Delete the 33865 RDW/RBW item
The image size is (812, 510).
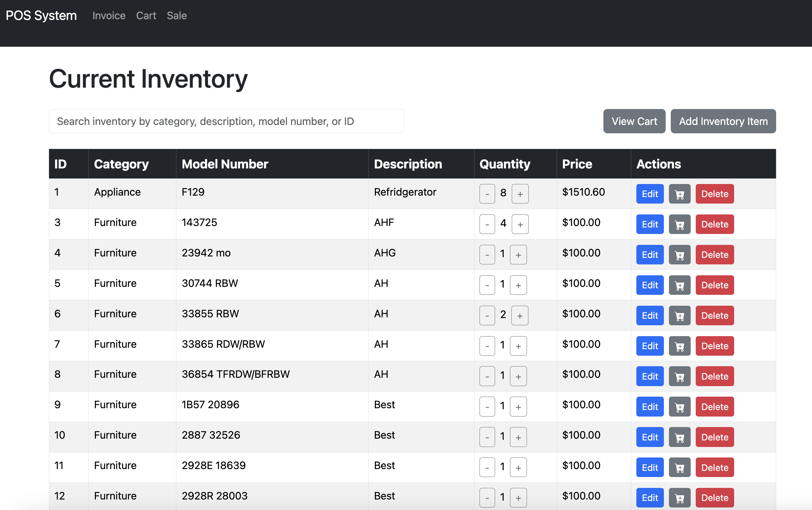(x=715, y=346)
